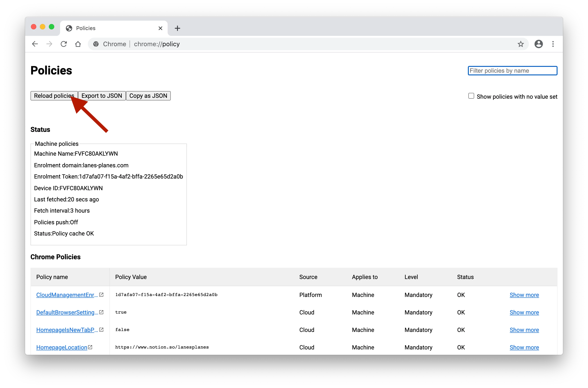This screenshot has height=388, width=588.
Task: Close the Policies tab
Action: tap(160, 28)
